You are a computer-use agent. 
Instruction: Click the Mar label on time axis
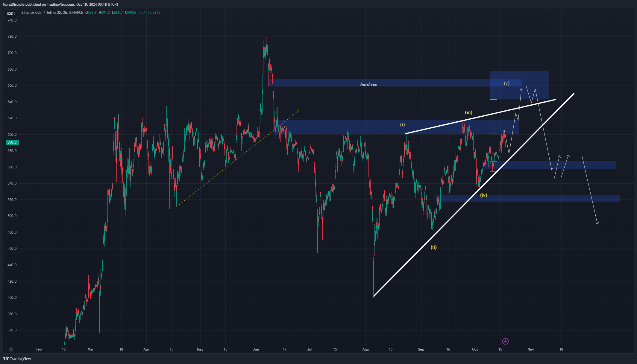[91, 349]
